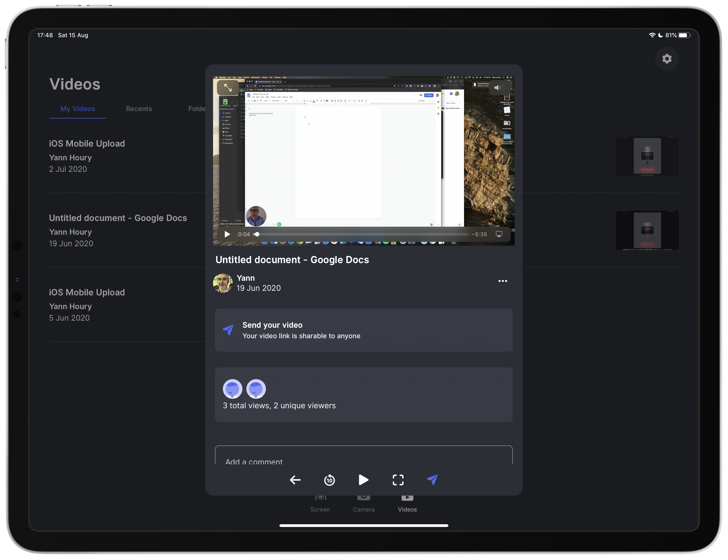This screenshot has height=560, width=728.
Task: Click the Send your video card
Action: click(x=364, y=330)
